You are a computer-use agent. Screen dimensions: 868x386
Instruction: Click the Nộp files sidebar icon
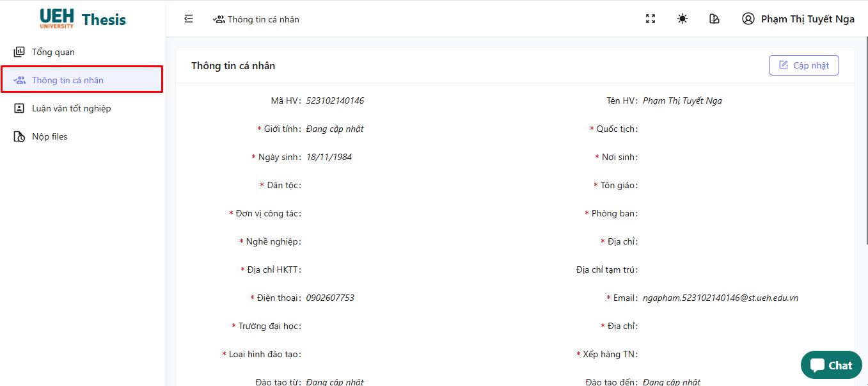click(19, 137)
